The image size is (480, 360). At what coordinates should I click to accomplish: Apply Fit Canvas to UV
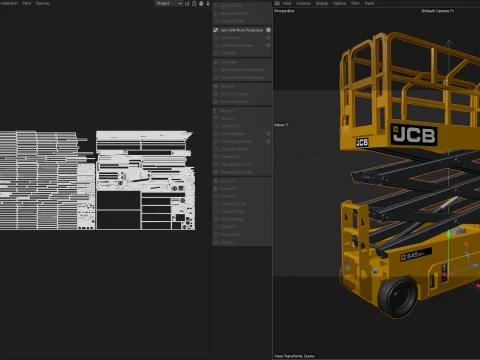pos(242,102)
